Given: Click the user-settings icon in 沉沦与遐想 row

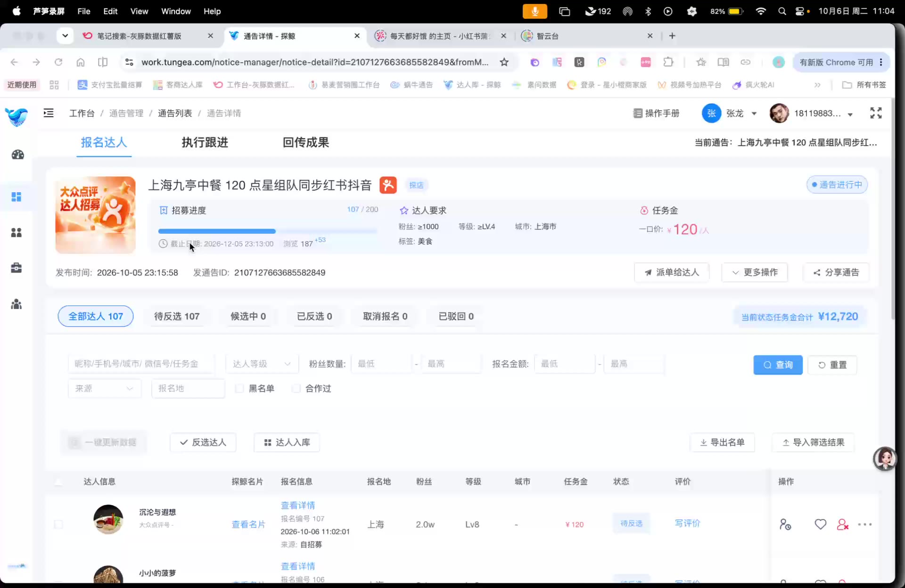Looking at the screenshot, I should tap(785, 524).
